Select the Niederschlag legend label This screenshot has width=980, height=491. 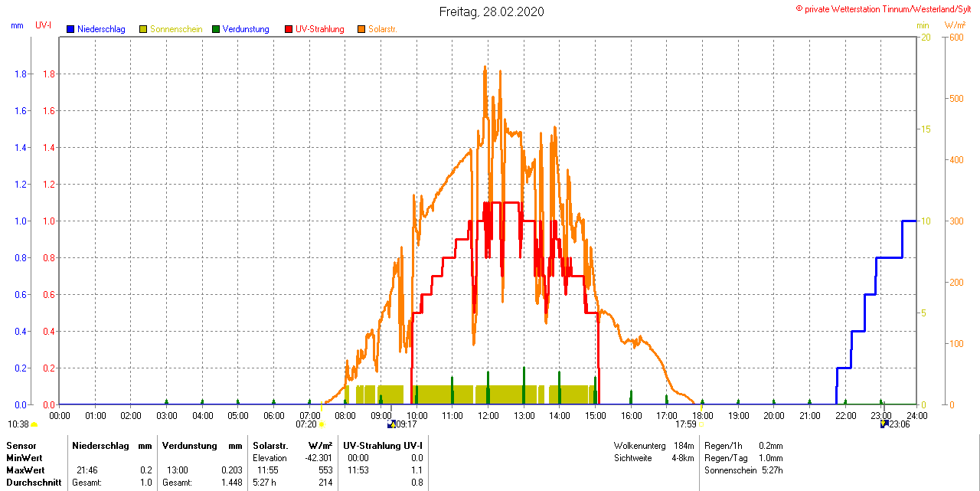[x=101, y=29]
